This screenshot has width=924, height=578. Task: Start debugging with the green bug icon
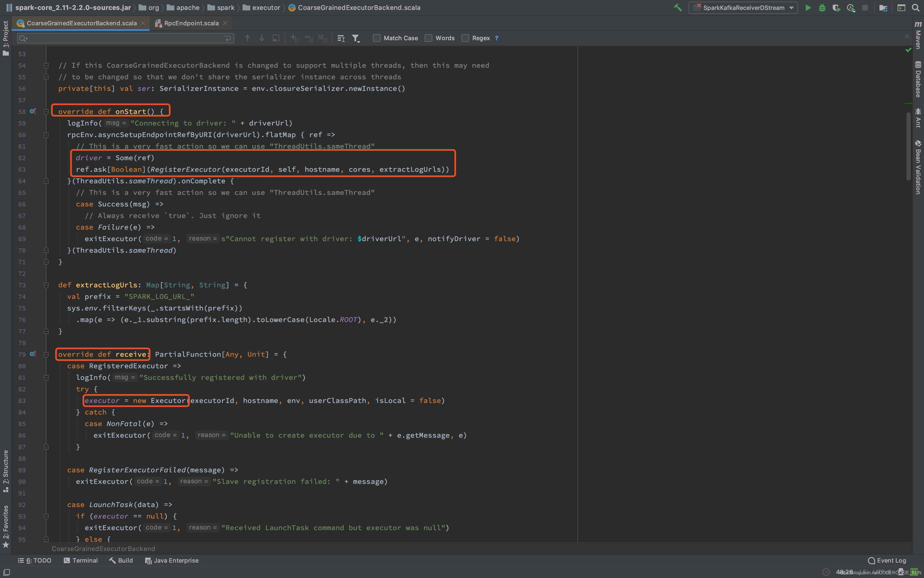(x=822, y=8)
